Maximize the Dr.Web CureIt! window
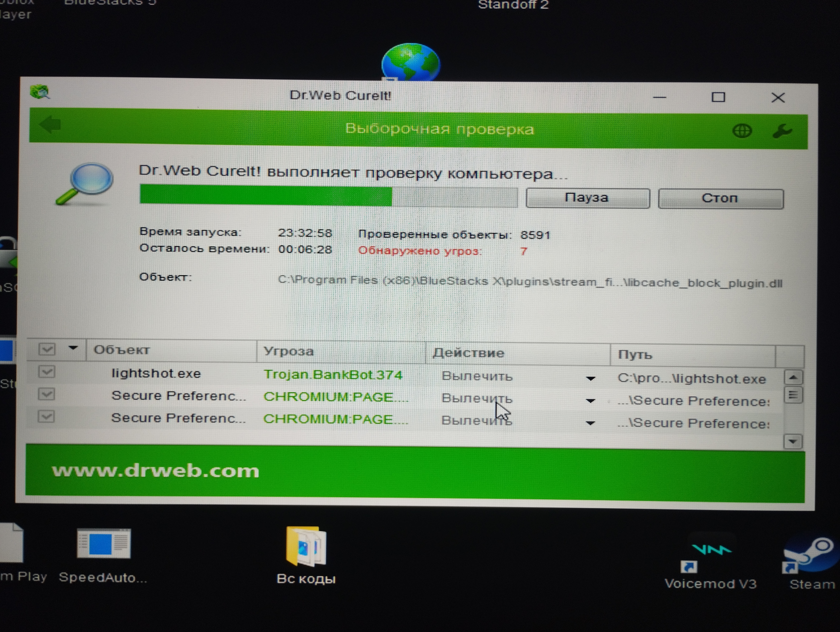 coord(718,98)
